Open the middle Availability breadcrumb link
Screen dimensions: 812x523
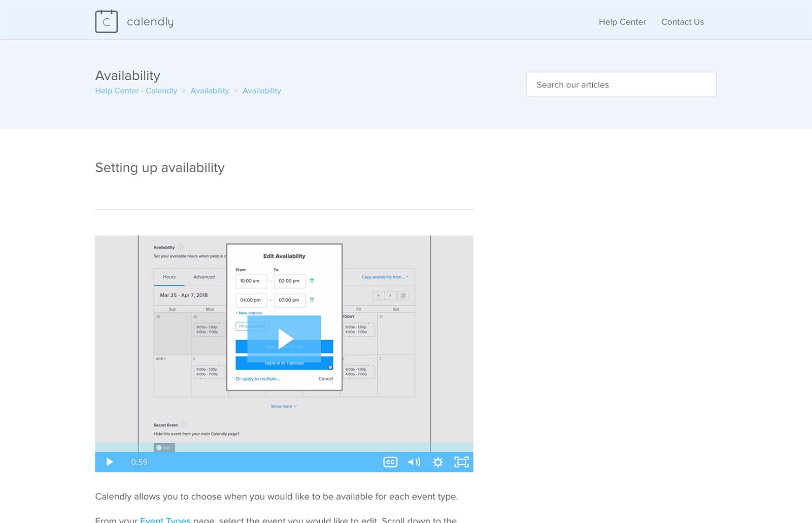tap(210, 90)
